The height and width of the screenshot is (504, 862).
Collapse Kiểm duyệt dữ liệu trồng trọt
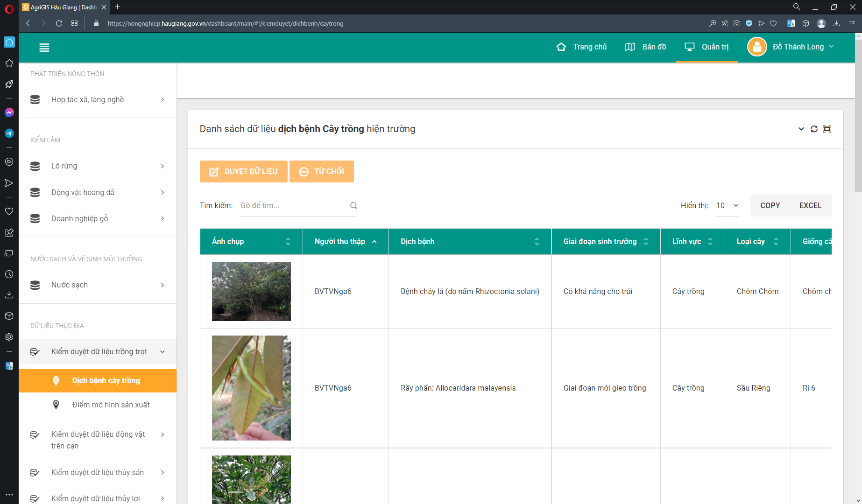coord(162,352)
